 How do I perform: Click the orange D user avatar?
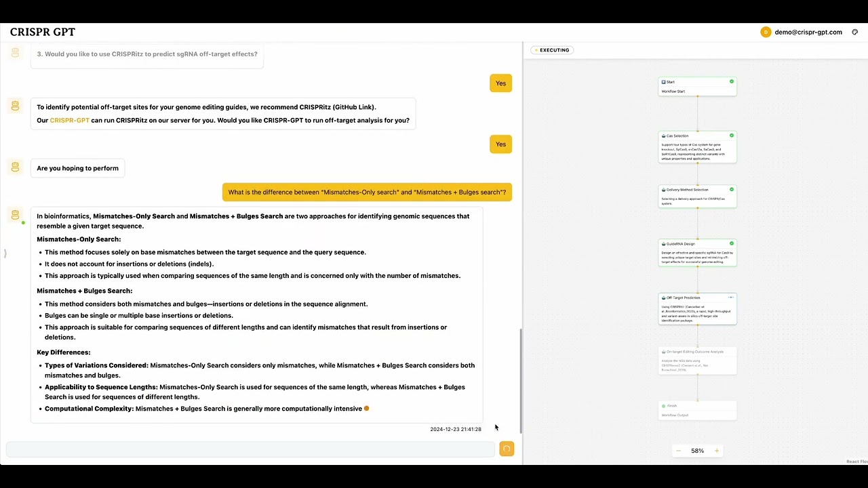766,32
